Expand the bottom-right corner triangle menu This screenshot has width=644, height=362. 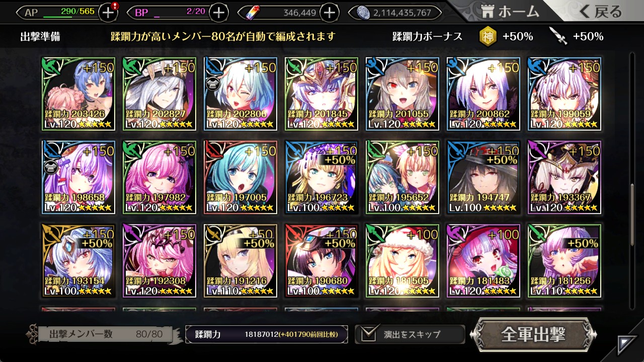pyautogui.click(x=627, y=345)
